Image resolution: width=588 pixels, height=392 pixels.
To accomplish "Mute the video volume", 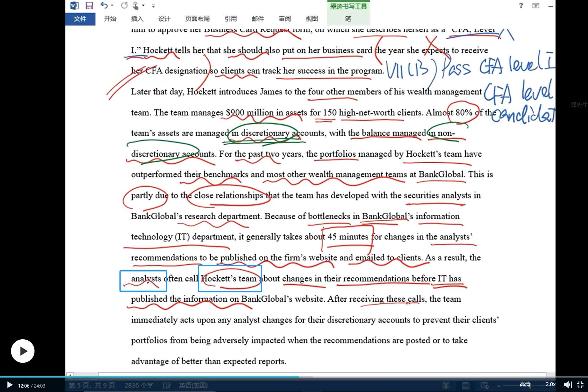I will (568, 385).
